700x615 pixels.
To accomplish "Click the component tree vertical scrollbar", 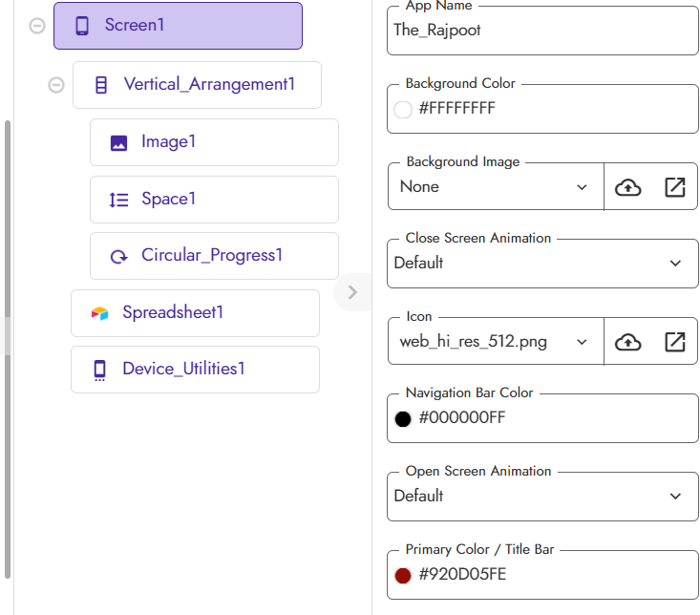I will pyautogui.click(x=7, y=350).
